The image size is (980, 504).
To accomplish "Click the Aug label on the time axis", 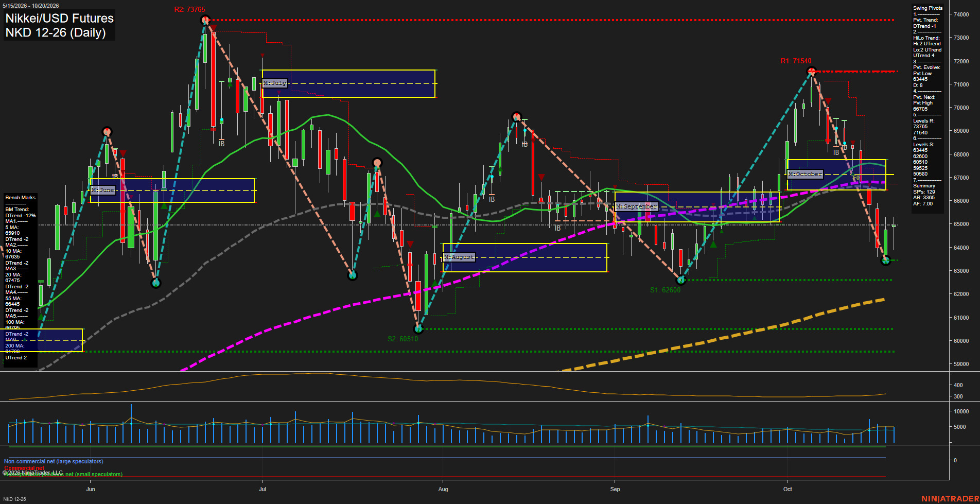I will (443, 489).
